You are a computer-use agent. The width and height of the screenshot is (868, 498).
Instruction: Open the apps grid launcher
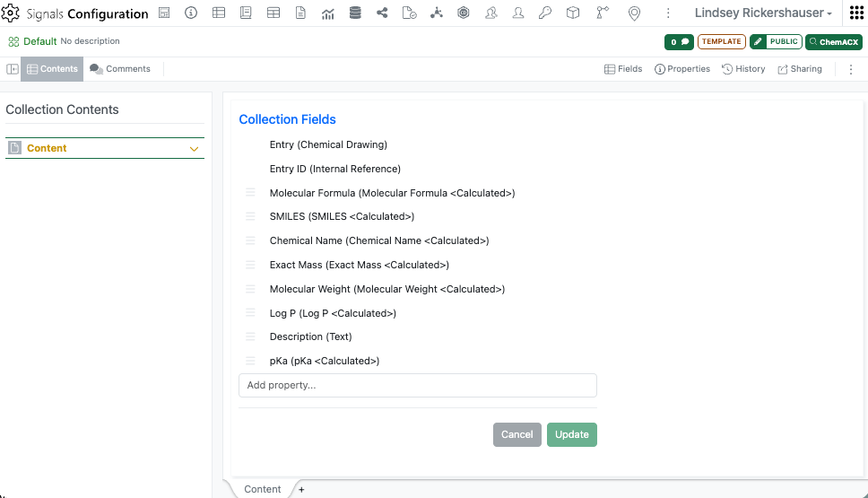click(856, 13)
